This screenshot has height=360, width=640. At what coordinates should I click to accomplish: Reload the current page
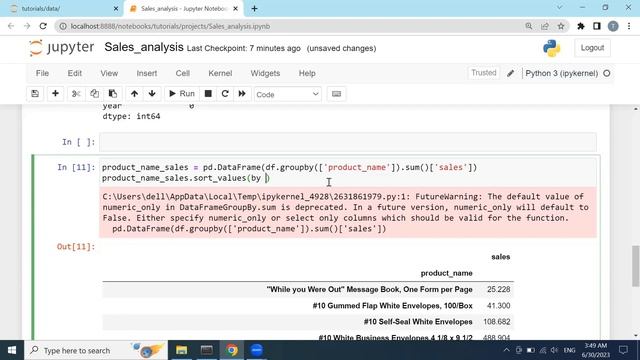pos(43,26)
